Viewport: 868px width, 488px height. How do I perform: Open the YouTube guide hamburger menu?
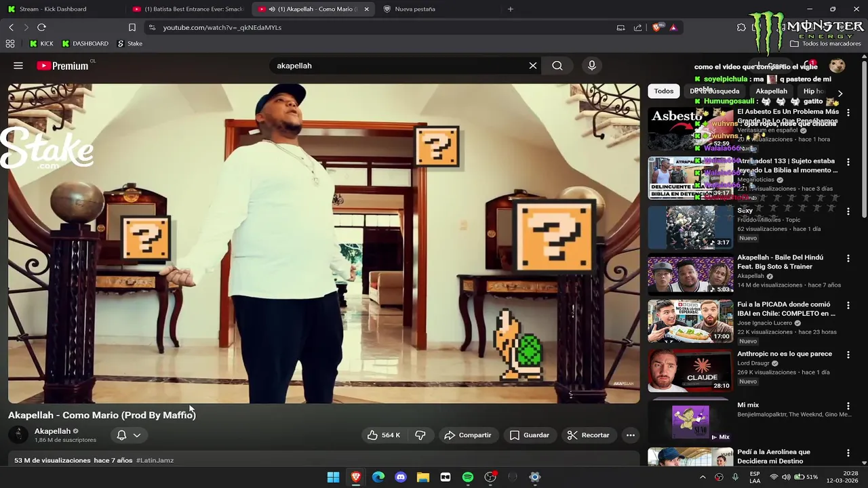click(x=18, y=66)
